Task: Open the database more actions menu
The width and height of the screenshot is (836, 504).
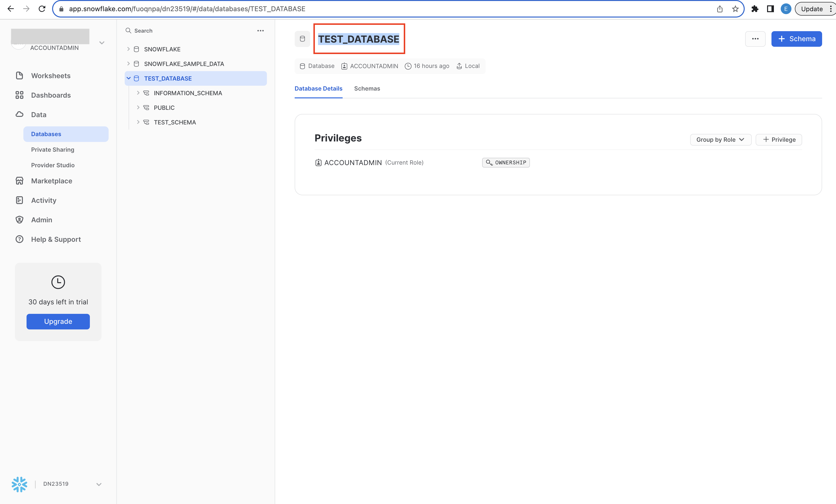Action: (755, 39)
